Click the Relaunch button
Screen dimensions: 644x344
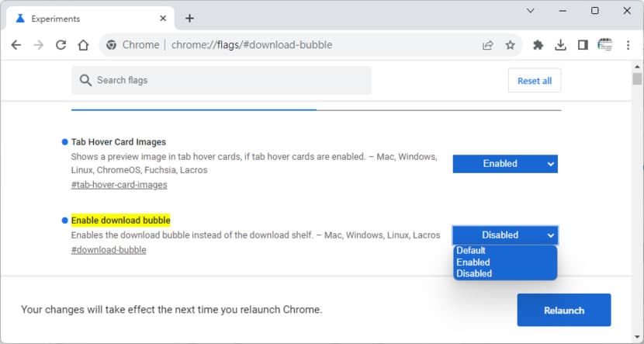(x=564, y=311)
